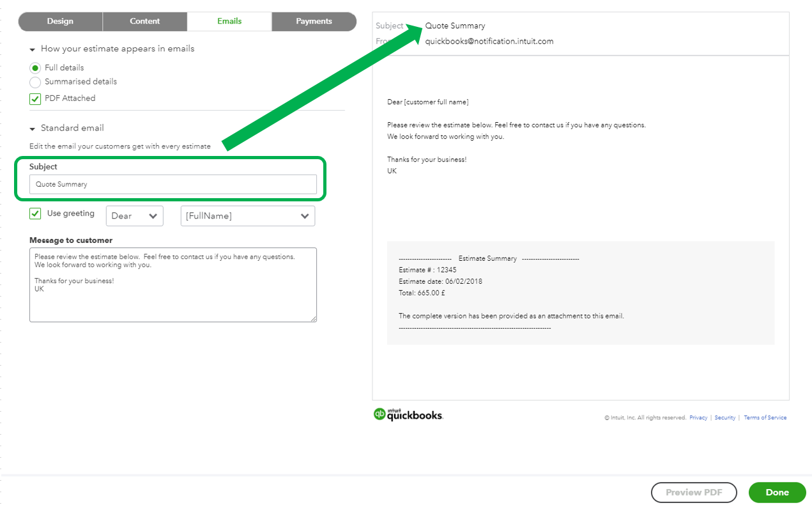812x505 pixels.
Task: Click 'Estimate # : 12345' in preview
Action: [427, 270]
